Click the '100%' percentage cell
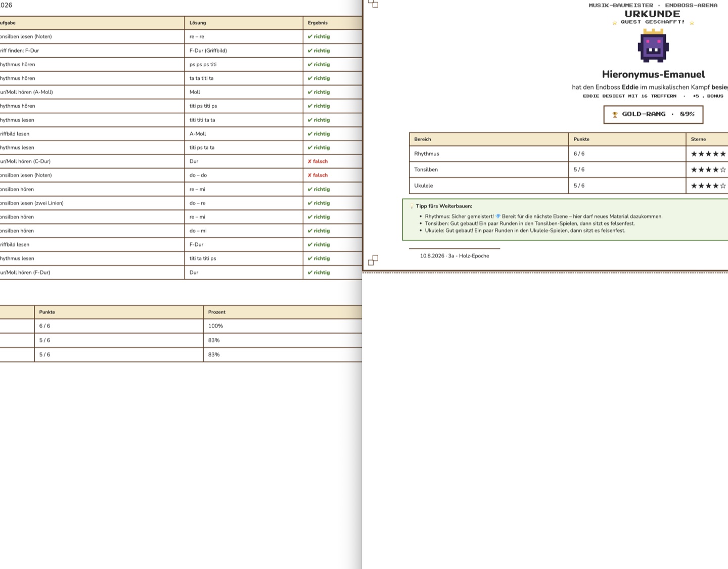 pos(283,326)
